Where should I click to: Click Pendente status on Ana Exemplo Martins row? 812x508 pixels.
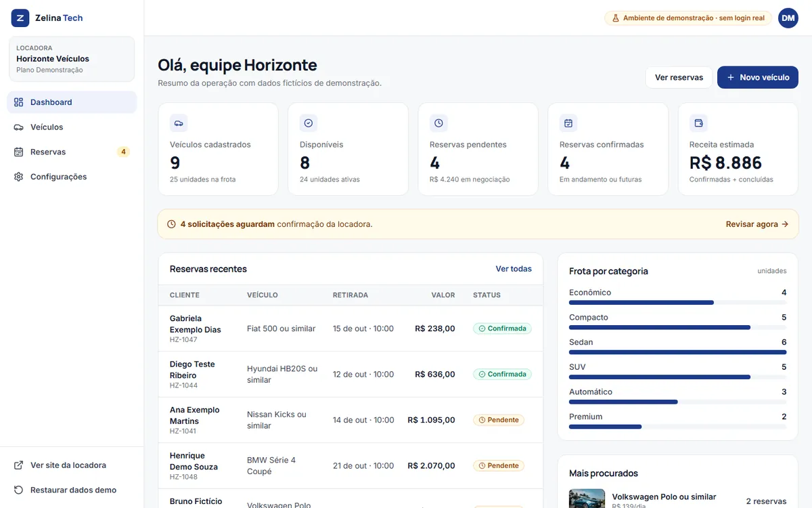499,420
